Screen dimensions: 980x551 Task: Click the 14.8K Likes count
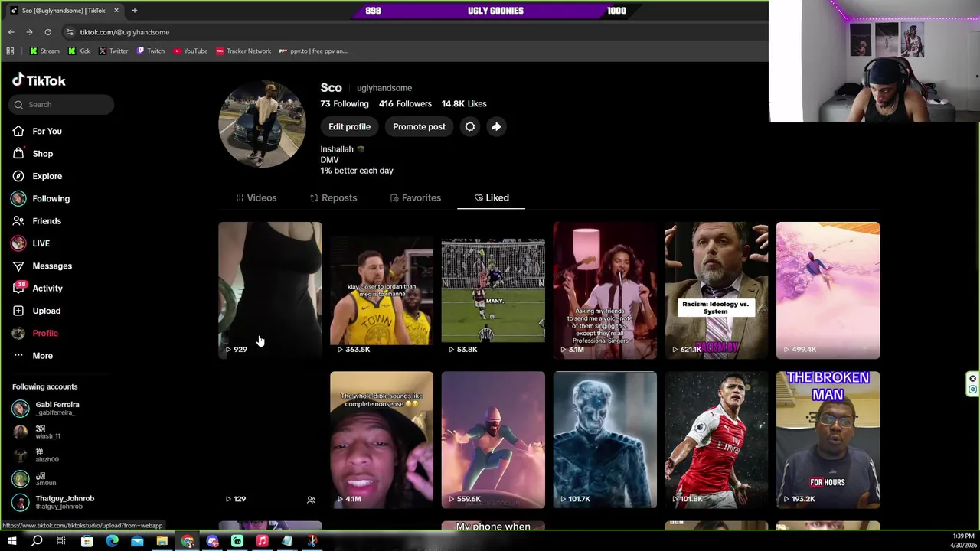click(464, 103)
